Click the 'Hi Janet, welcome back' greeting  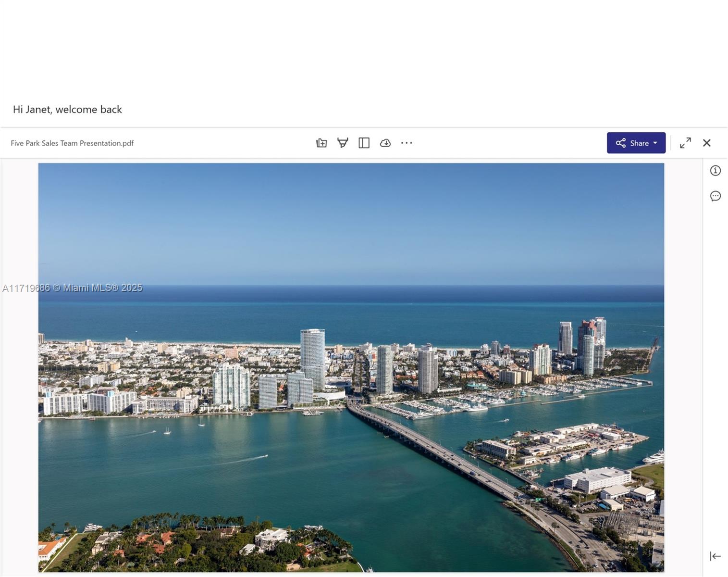pyautogui.click(x=67, y=110)
